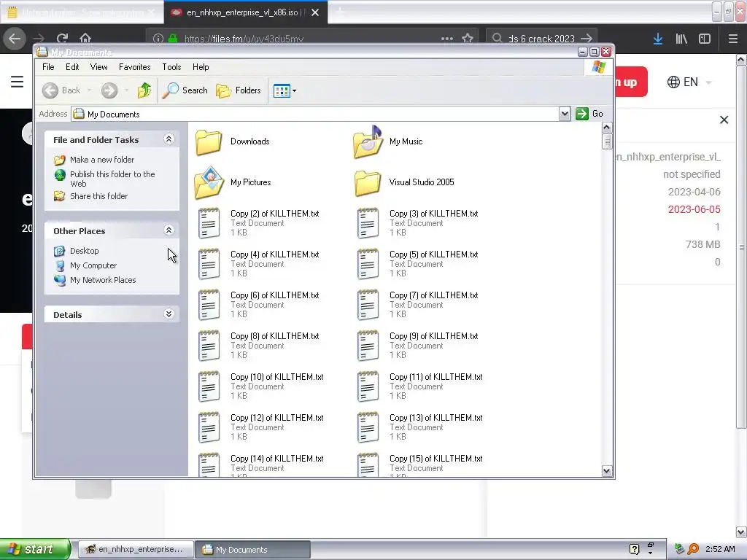The width and height of the screenshot is (747, 560).
Task: Open the Edit menu
Action: pos(72,67)
